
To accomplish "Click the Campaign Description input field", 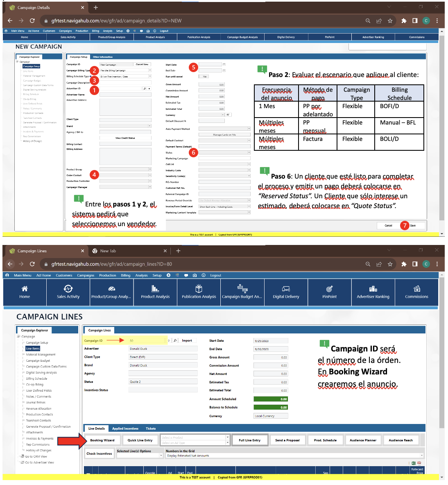I will pyautogui.click(x=125, y=82).
